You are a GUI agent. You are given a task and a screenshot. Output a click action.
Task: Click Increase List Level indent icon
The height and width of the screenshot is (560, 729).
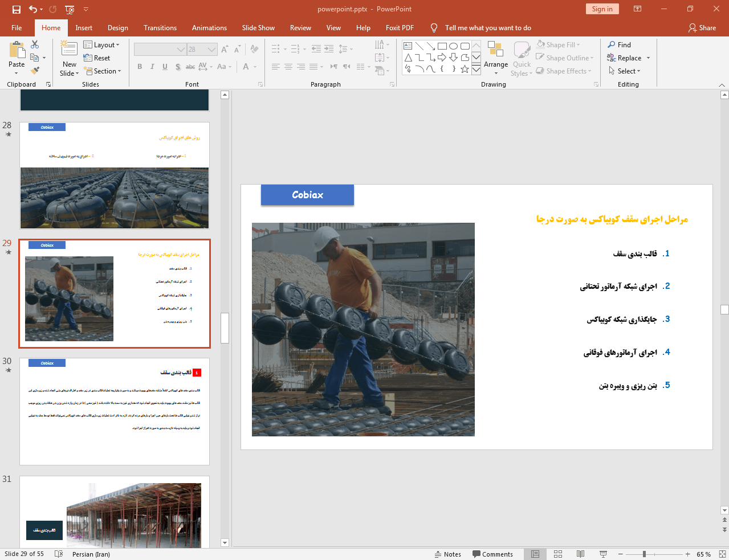[329, 50]
